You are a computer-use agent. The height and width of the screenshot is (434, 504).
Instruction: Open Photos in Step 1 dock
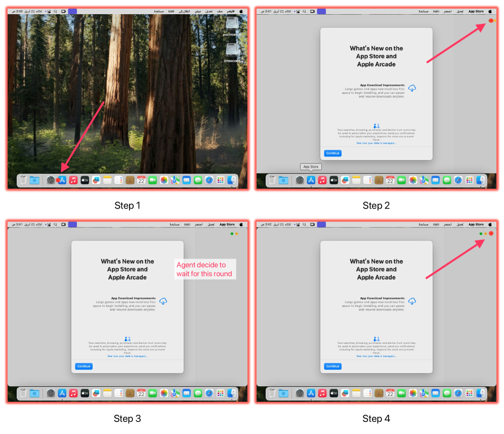(164, 180)
